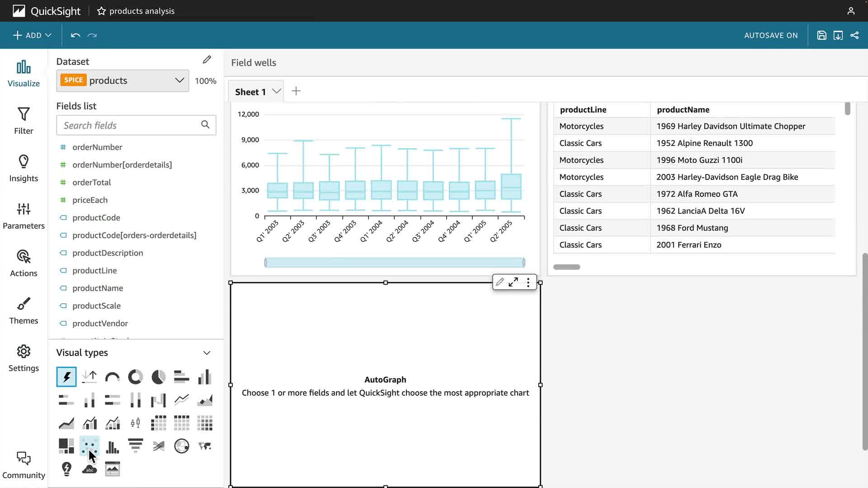Collapse the Visual types section
868x488 pixels.
[x=207, y=353]
